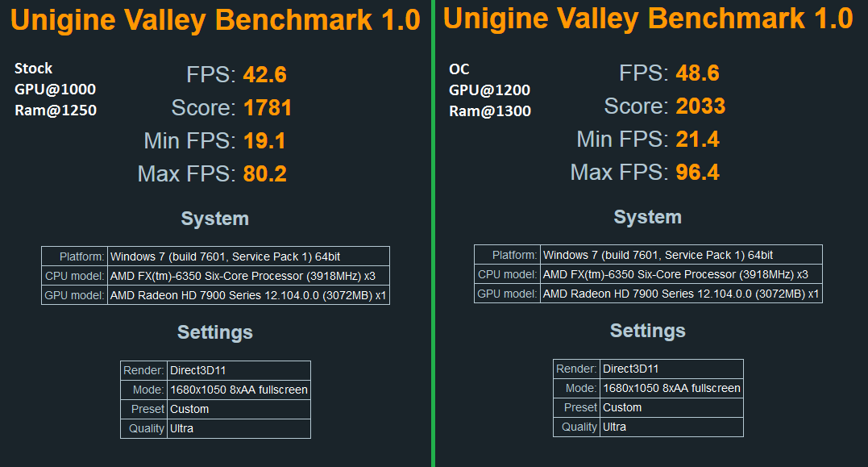
Task: Click the Windows 7 platform cell in stock panel
Action: (248, 256)
